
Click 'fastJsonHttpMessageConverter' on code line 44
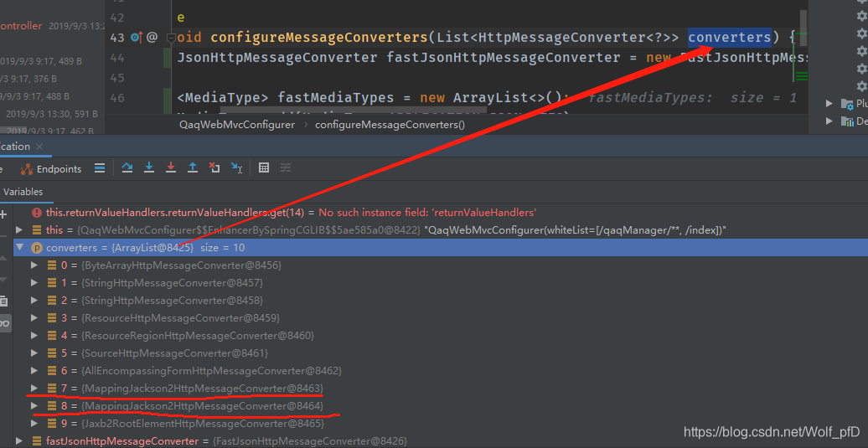(503, 58)
